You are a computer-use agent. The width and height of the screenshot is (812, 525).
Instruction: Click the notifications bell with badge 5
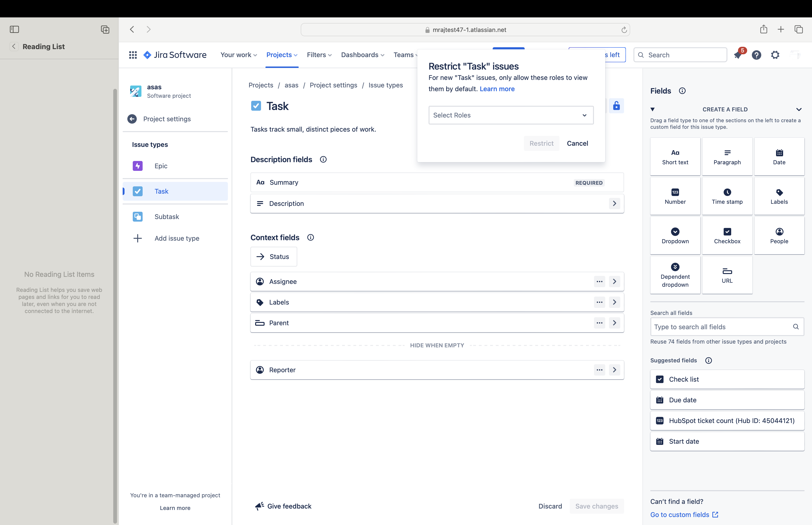click(738, 55)
